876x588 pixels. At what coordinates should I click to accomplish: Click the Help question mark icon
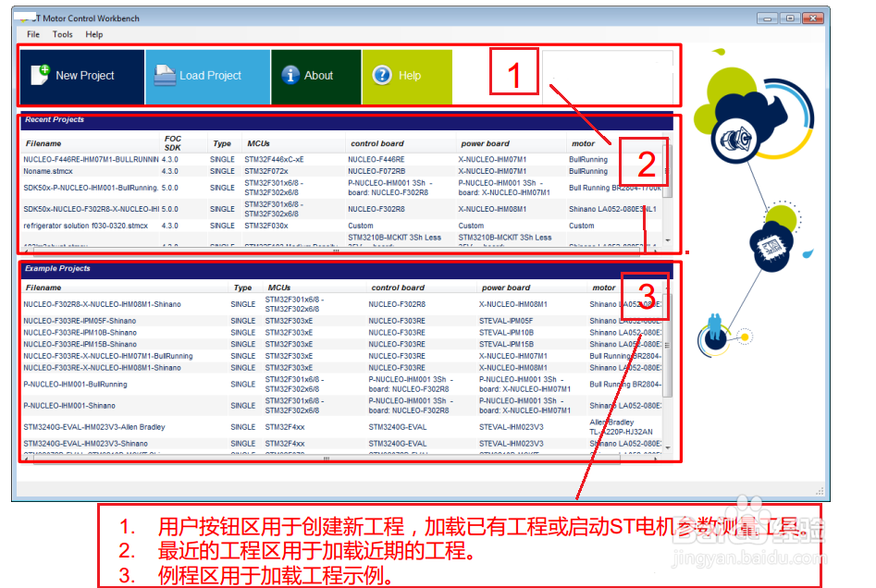382,75
